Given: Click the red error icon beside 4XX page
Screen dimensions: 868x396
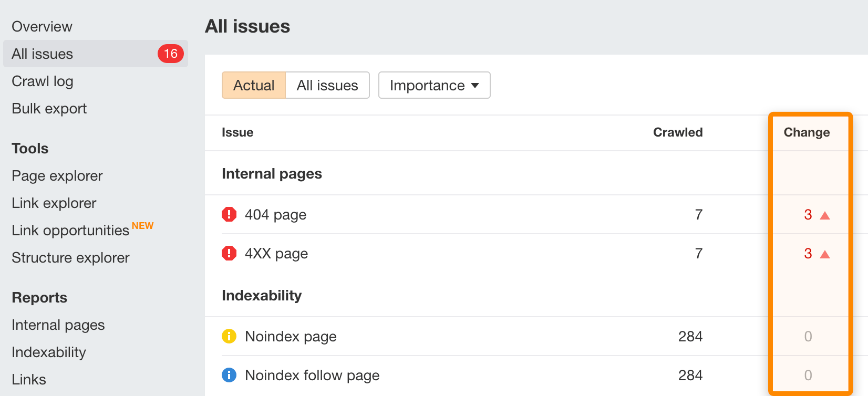Looking at the screenshot, I should tap(229, 253).
